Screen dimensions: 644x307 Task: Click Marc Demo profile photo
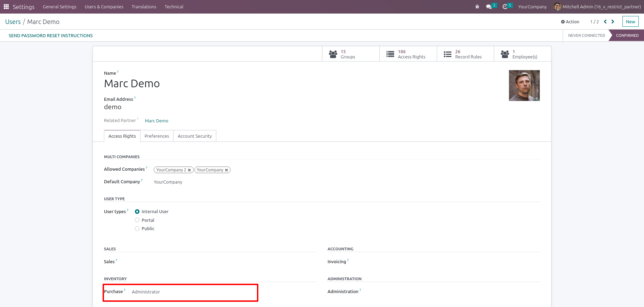(x=524, y=86)
